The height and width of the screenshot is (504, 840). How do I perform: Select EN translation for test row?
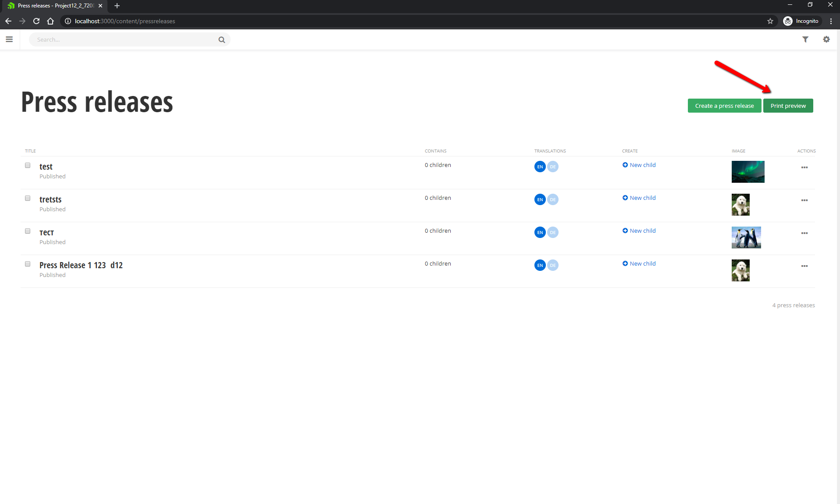(x=540, y=167)
